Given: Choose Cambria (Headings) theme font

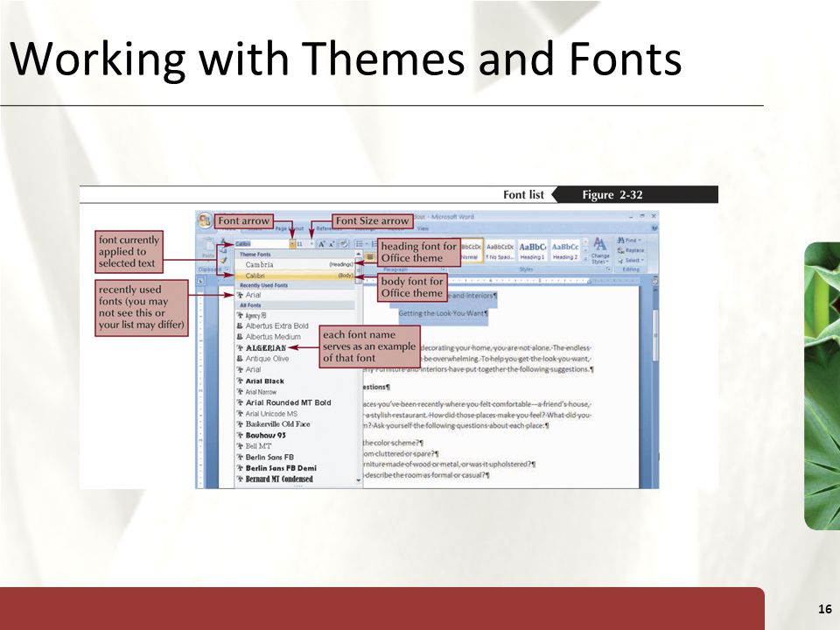Looking at the screenshot, I should pyautogui.click(x=295, y=264).
